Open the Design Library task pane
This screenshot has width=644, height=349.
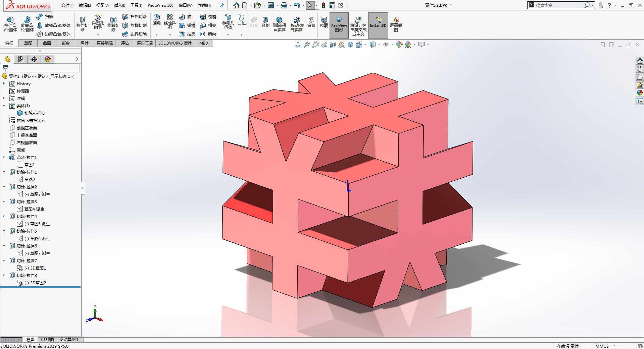[x=640, y=69]
